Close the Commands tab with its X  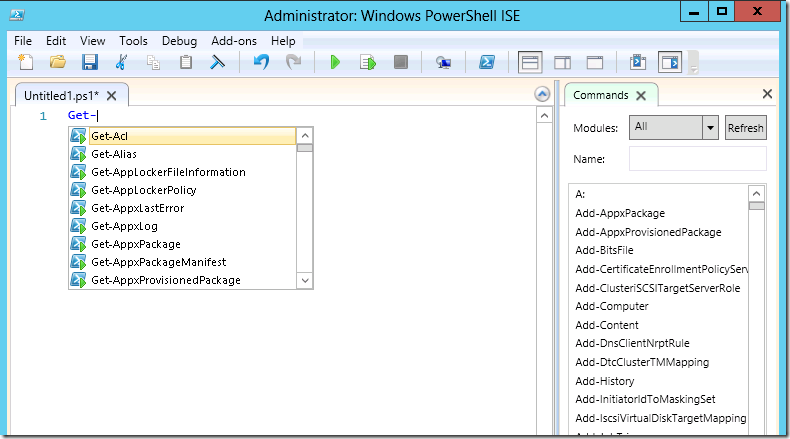[x=641, y=95]
